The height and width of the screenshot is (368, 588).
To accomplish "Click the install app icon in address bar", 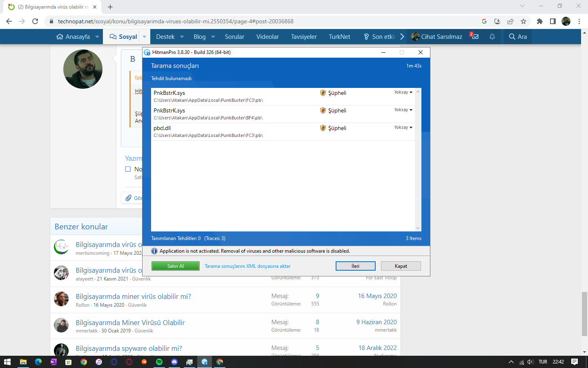I will (497, 21).
